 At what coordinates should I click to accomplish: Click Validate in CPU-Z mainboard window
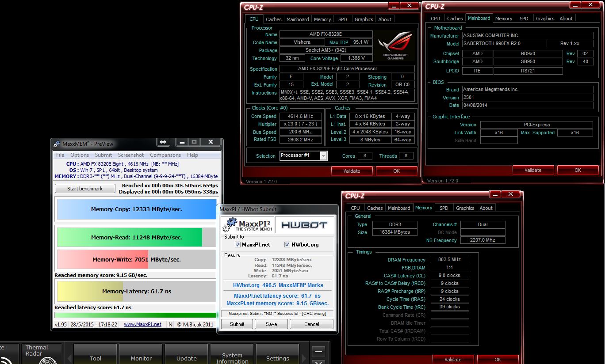click(x=533, y=170)
